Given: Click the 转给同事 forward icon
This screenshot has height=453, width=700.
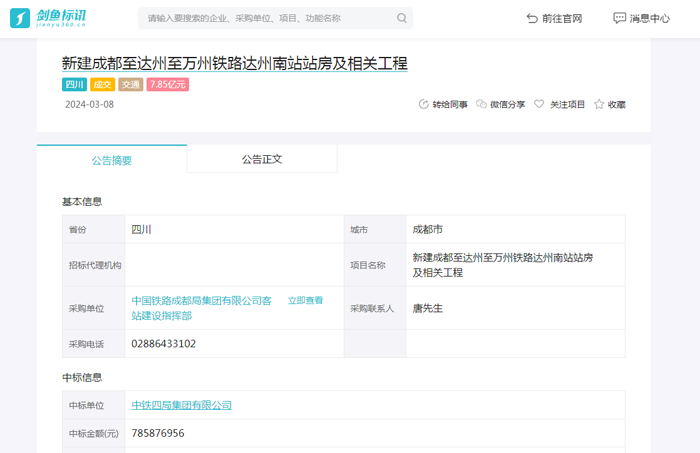Looking at the screenshot, I should pos(423,104).
